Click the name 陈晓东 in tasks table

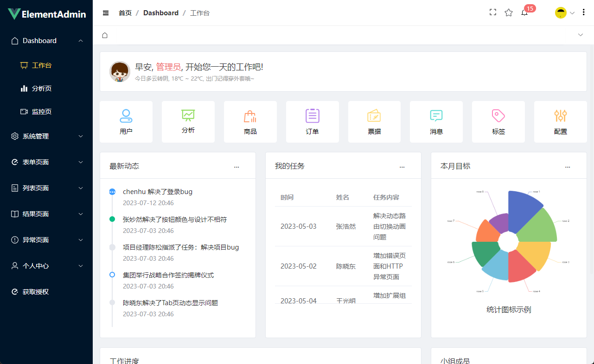346,266
